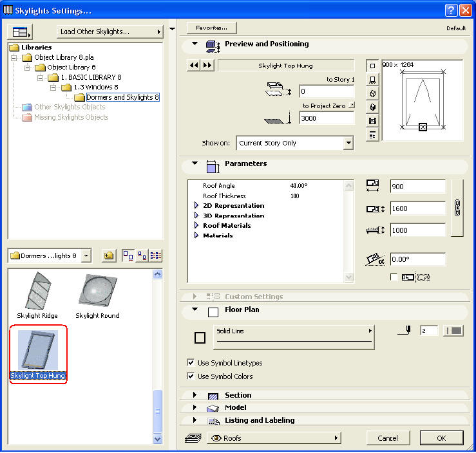Enable Use Symbol Linetypes checkbox
This screenshot has height=453, width=476.
(191, 363)
